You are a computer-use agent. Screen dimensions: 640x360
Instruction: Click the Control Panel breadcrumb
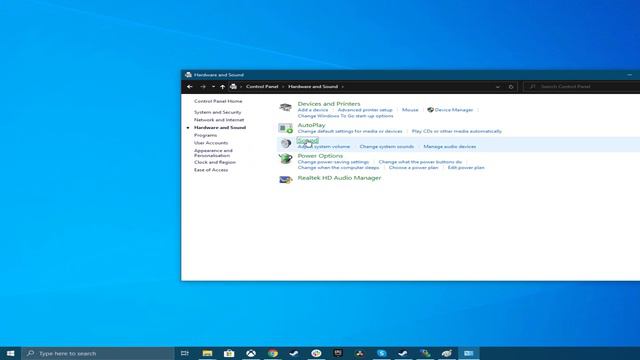click(x=262, y=87)
